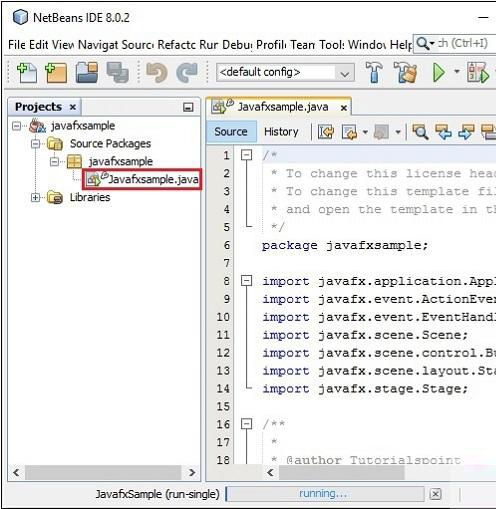Click the running progress bar

tap(325, 494)
